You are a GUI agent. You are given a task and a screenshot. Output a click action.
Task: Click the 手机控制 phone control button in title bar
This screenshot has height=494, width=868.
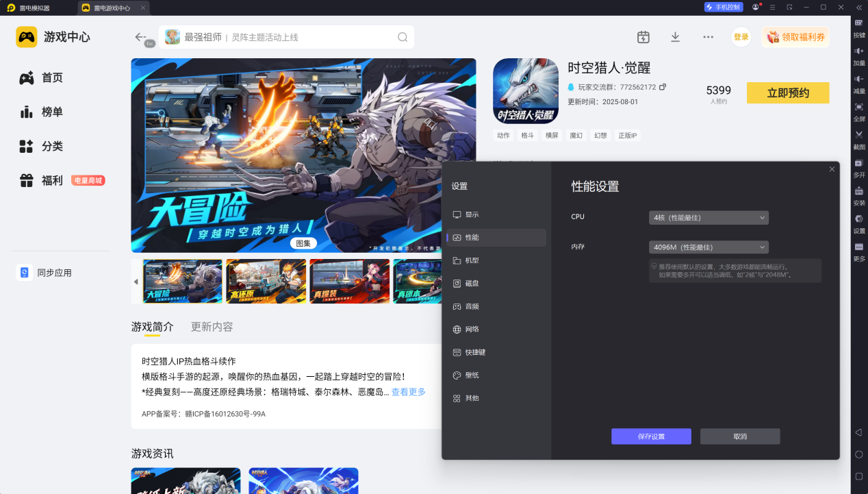723,7
